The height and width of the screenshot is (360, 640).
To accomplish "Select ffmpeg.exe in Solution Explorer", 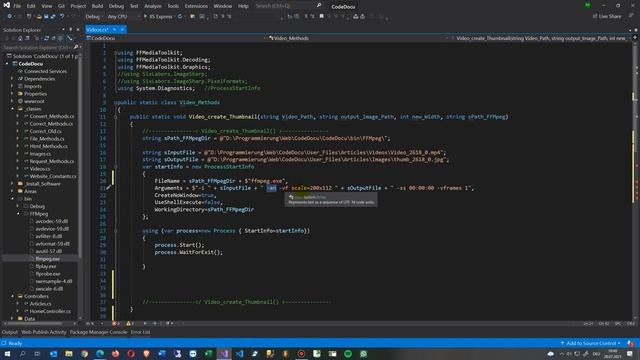I will tap(47, 259).
